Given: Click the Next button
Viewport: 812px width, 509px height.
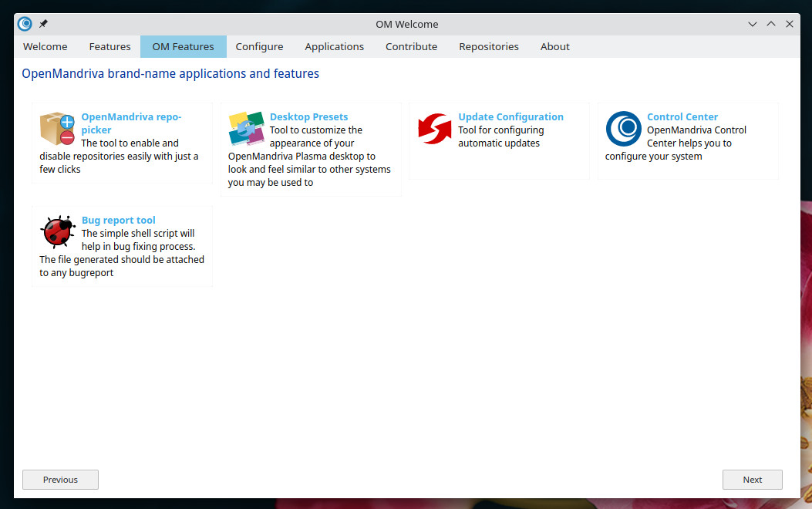Looking at the screenshot, I should (753, 480).
